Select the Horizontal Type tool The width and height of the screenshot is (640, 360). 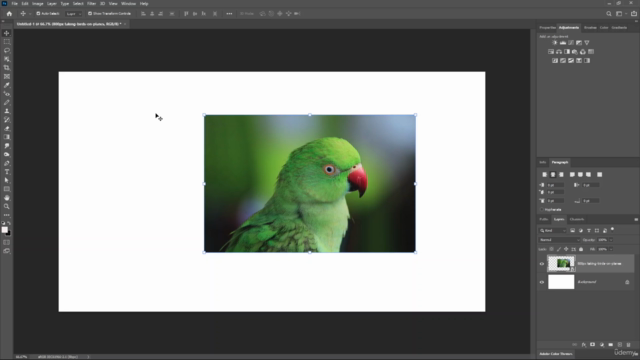point(7,172)
